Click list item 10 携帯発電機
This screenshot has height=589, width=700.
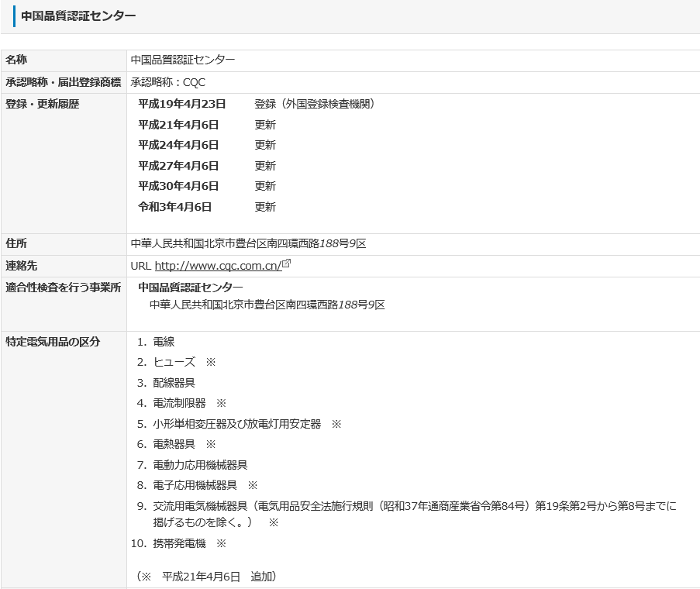click(x=179, y=544)
